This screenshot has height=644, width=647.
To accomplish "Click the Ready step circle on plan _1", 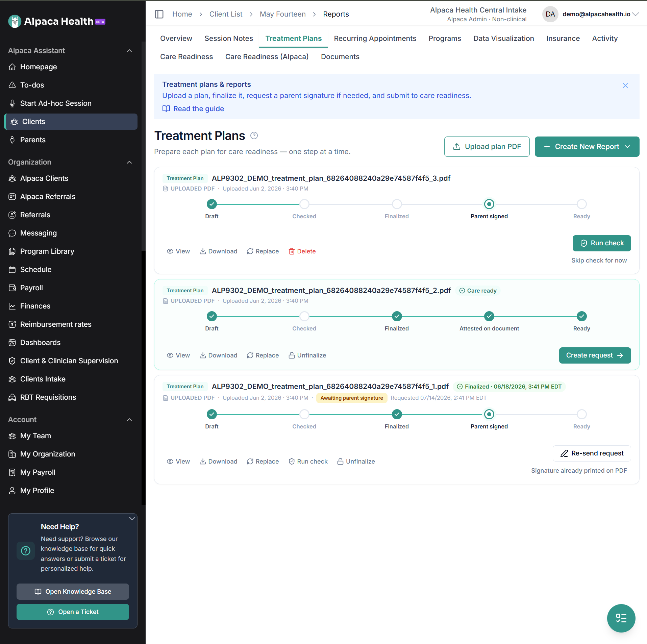I will pyautogui.click(x=582, y=414).
